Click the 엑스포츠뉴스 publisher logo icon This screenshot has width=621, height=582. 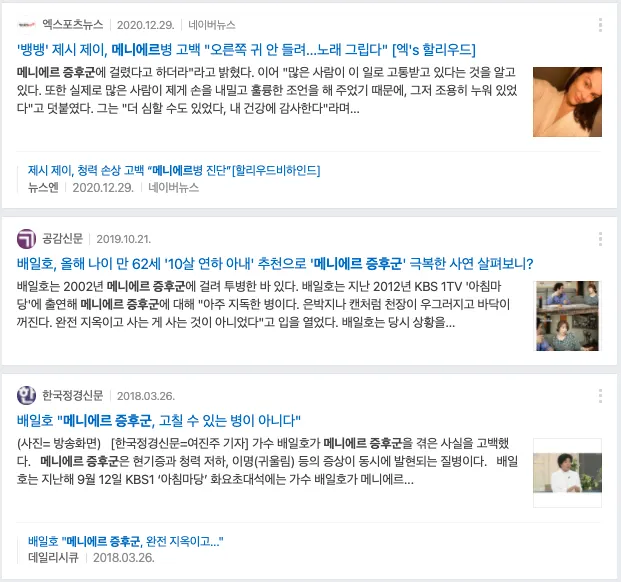27,25
